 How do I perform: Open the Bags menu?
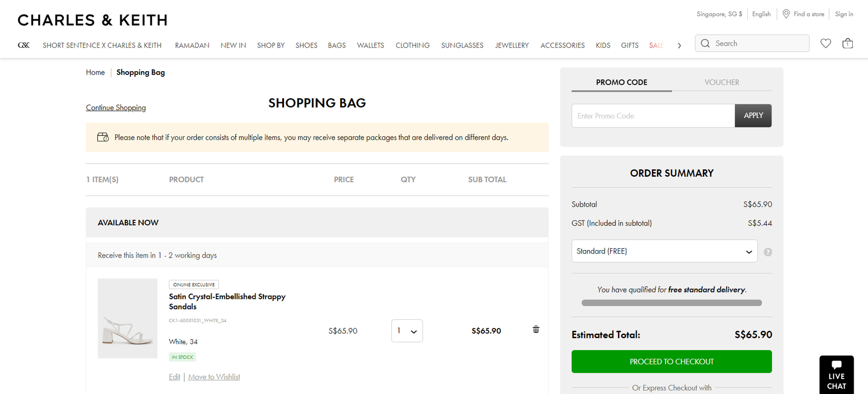click(x=337, y=45)
